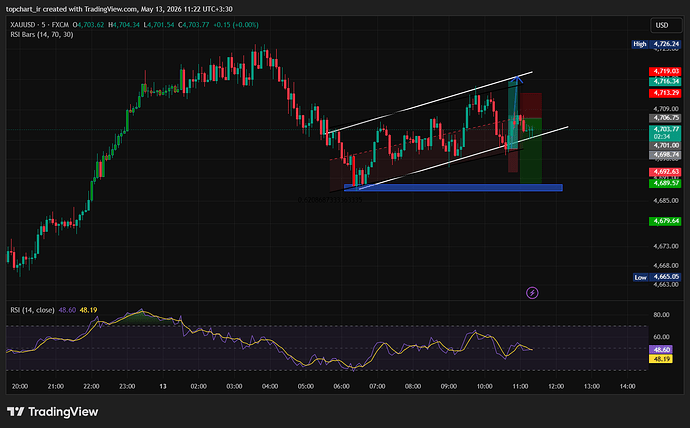The image size is (690, 428).
Task: Select the red 4,719.03 price tag
Action: [665, 71]
